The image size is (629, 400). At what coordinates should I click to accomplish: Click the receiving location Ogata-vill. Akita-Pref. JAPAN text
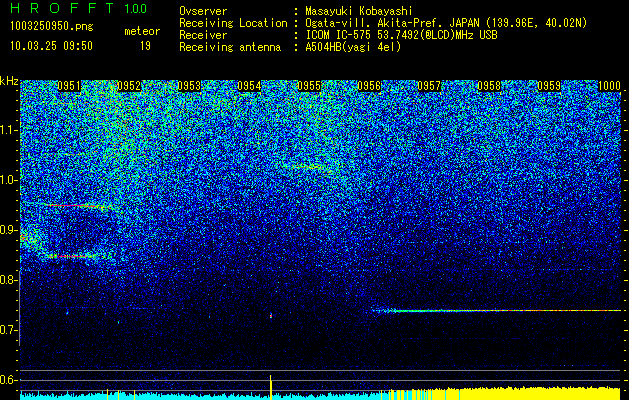pyautogui.click(x=446, y=24)
